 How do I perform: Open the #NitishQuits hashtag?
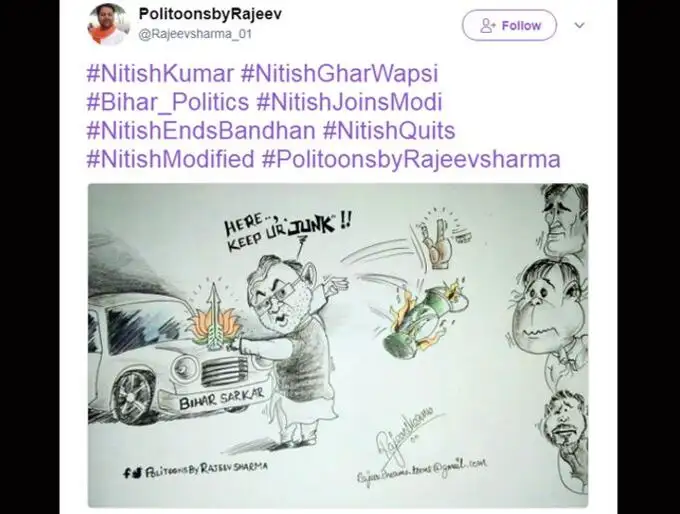(389, 131)
